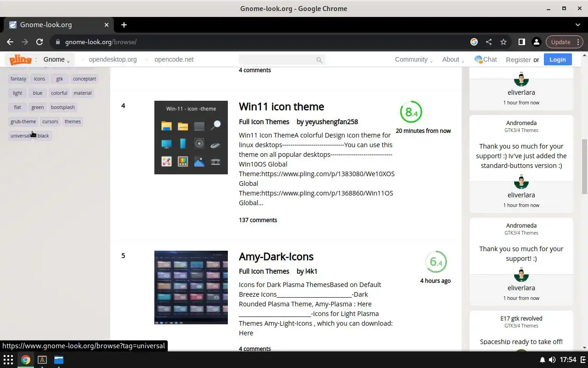Reload the page with refresh icon

pos(40,42)
